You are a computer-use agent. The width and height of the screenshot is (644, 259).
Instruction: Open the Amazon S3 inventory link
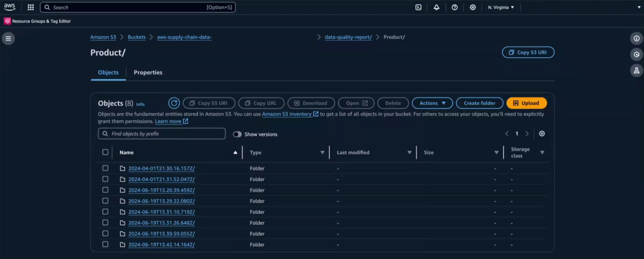(x=287, y=114)
